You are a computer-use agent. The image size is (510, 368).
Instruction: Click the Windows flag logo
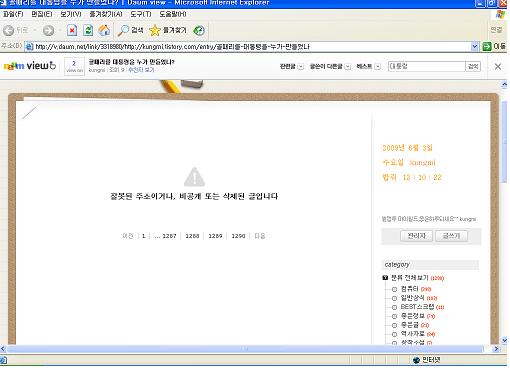(500, 14)
